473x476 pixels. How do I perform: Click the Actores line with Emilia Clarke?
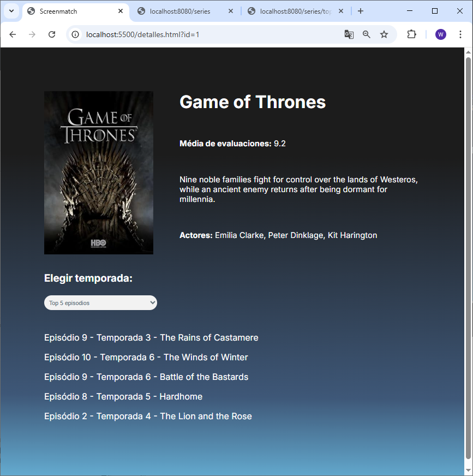(278, 235)
